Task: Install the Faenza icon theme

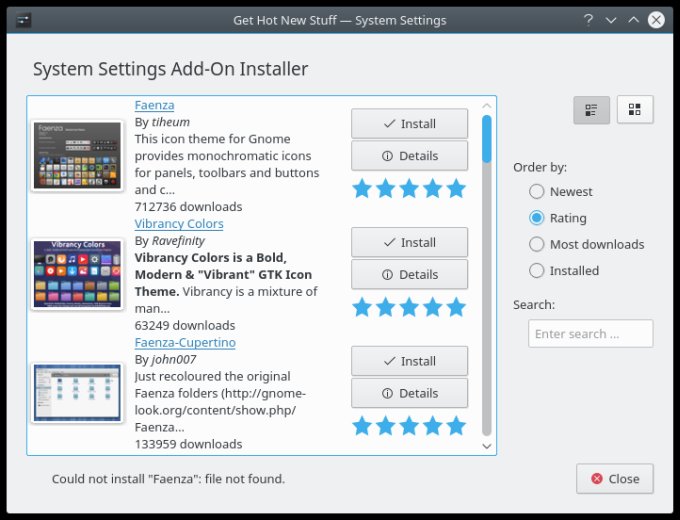Action: point(409,124)
